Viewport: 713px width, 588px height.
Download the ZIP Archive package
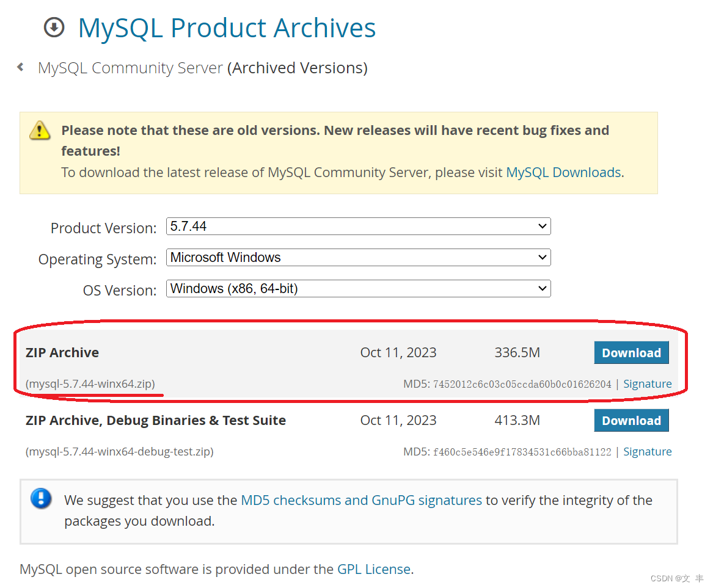631,353
